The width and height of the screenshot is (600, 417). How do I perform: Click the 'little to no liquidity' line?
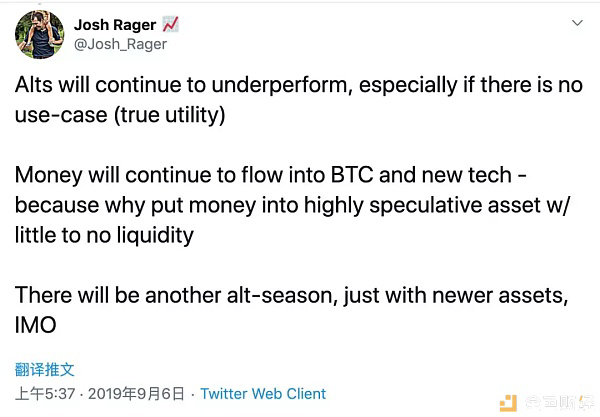coord(104,235)
